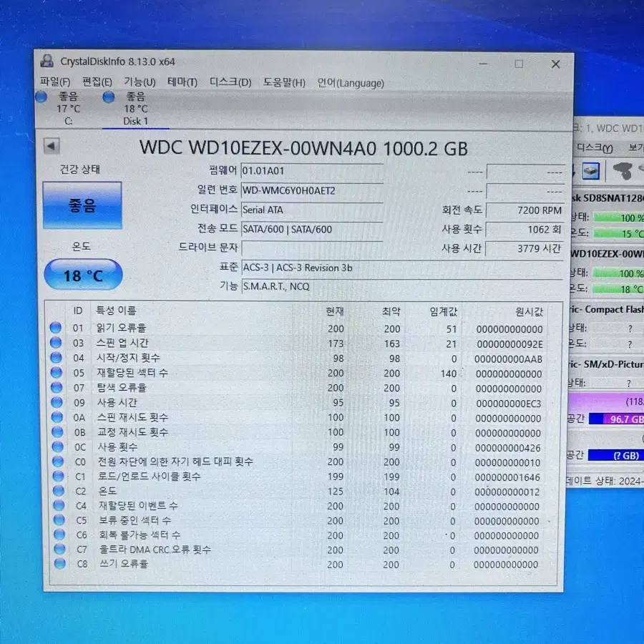
Task: Click the status dot of 탐색 오류율 row
Action: click(x=57, y=387)
